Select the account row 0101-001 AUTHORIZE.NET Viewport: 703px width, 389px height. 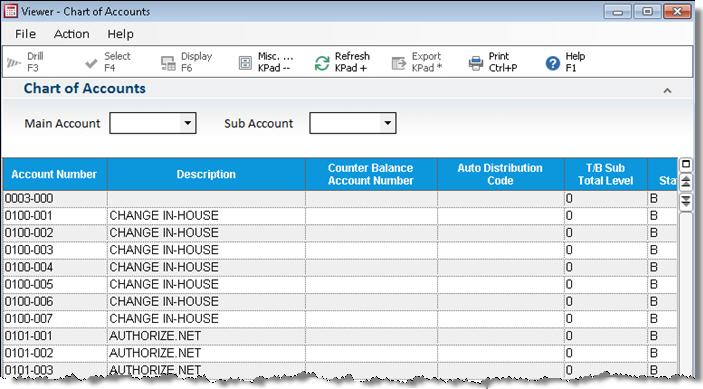tap(340, 336)
